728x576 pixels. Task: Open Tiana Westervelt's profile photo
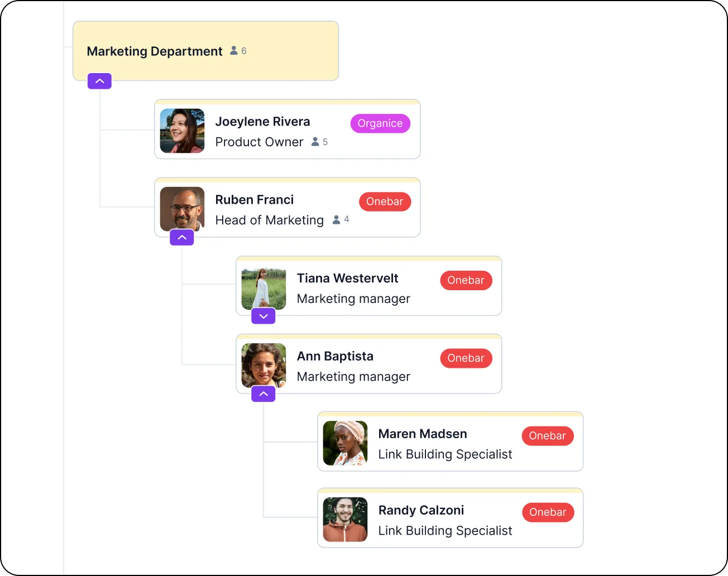(264, 287)
